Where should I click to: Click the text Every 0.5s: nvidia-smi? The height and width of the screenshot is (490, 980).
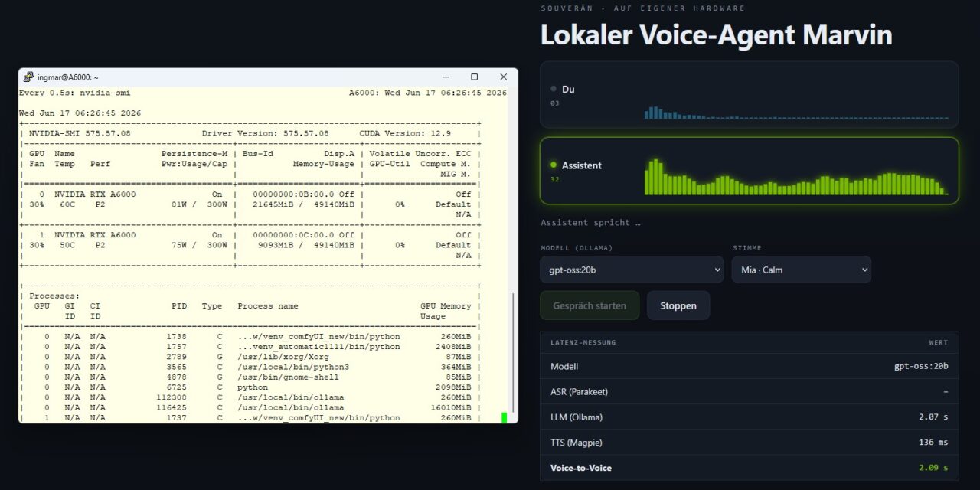coord(75,93)
